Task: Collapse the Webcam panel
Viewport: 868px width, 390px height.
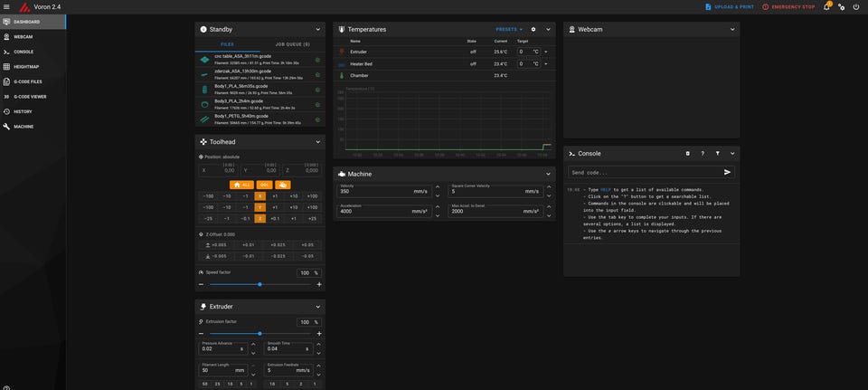Action: pos(732,29)
